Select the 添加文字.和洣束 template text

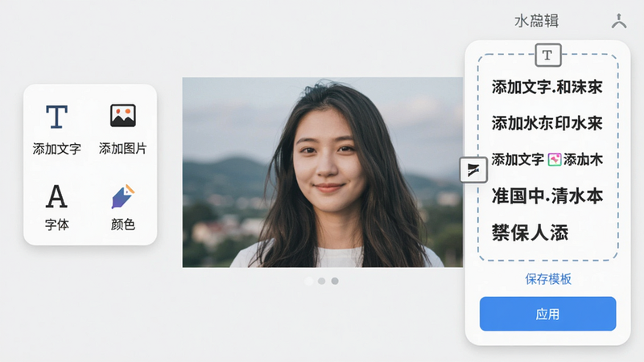coord(547,87)
